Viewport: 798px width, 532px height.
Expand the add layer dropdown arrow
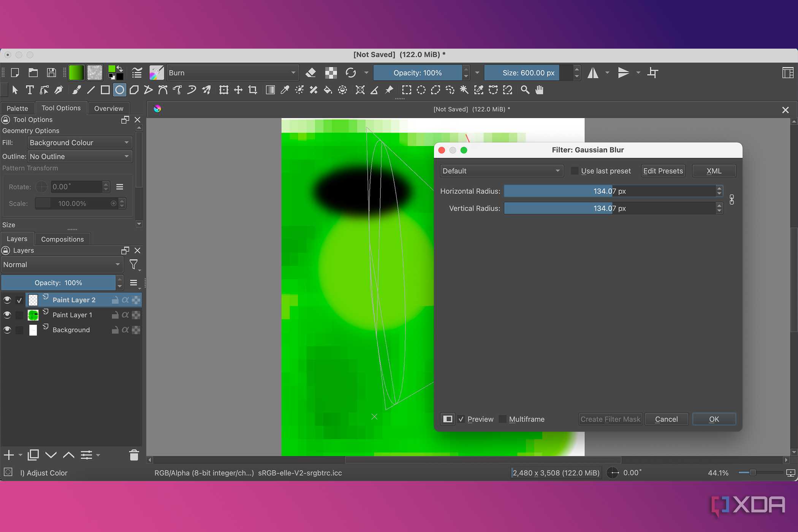click(21, 455)
